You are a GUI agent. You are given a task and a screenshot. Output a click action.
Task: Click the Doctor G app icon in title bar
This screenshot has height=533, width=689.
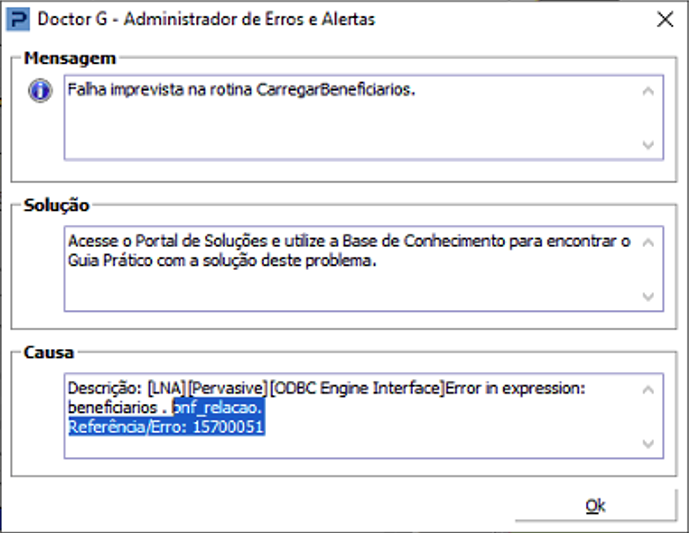click(x=18, y=20)
